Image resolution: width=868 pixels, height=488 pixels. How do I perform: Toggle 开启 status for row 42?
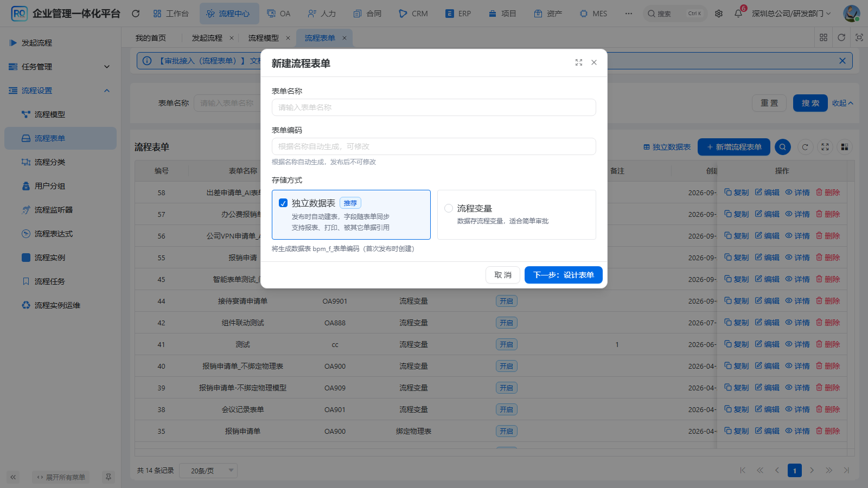tap(506, 323)
